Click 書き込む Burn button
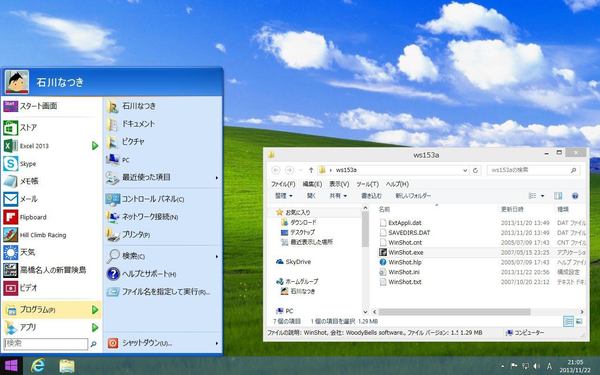This screenshot has height=375, width=600. coord(371,196)
